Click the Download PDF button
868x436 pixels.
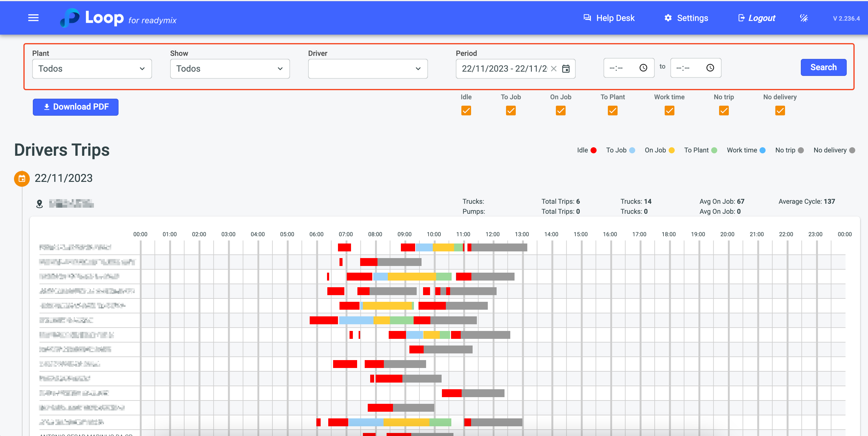(75, 107)
